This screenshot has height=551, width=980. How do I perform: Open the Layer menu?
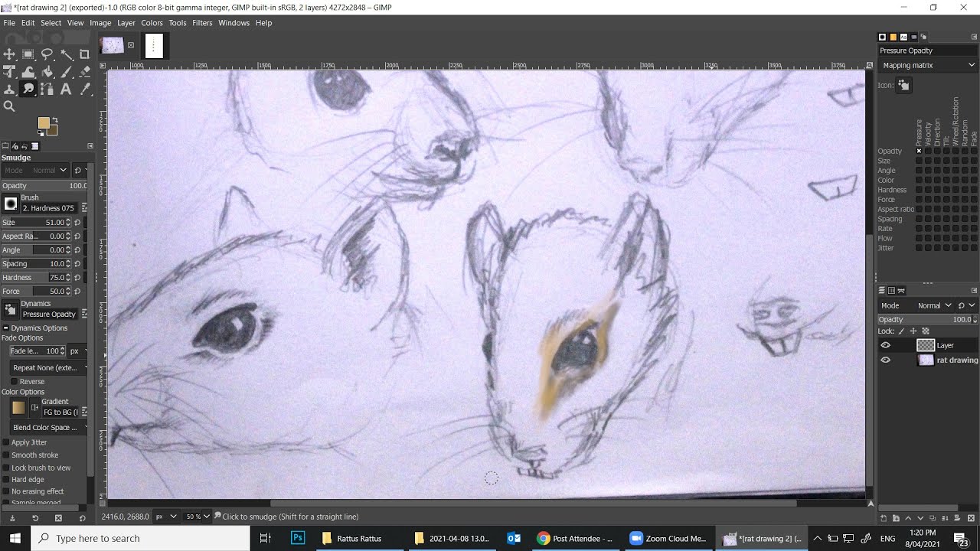126,23
